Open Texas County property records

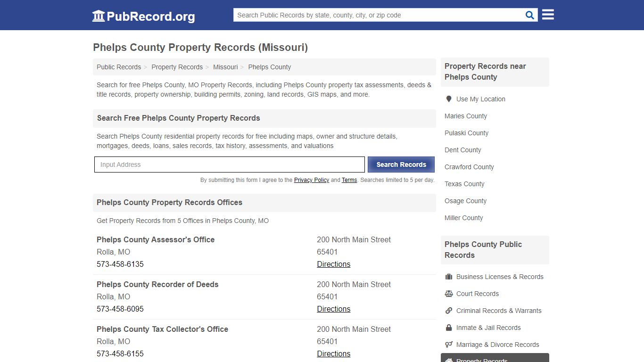click(464, 184)
